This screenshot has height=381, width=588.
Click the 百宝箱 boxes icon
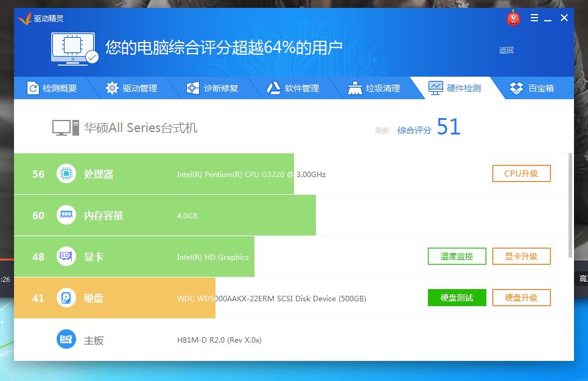point(516,88)
